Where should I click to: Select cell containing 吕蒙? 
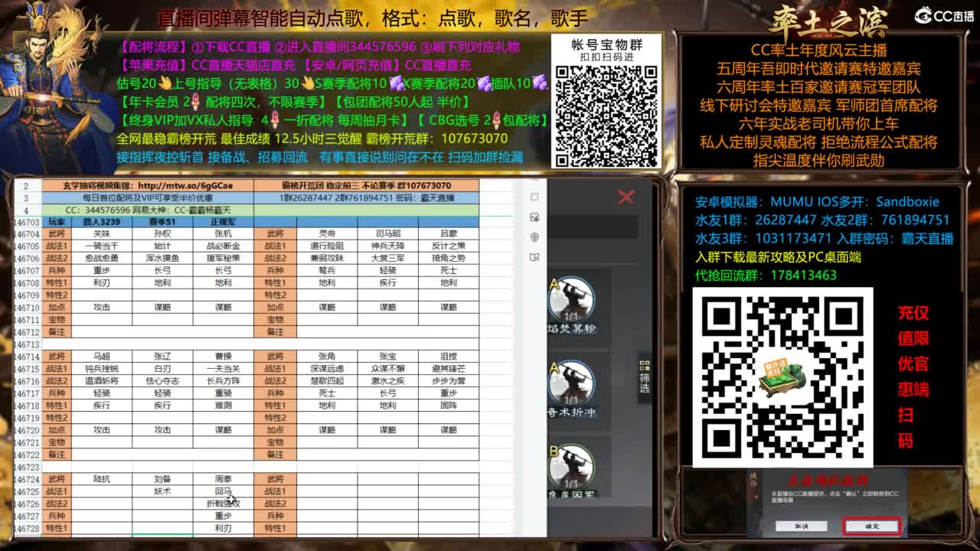coord(449,233)
